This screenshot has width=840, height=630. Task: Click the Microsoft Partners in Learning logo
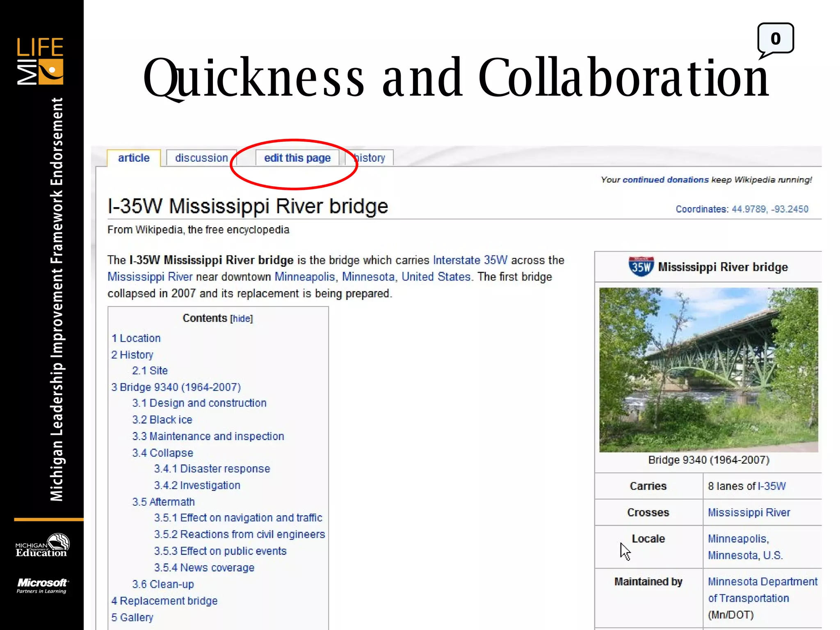42,586
